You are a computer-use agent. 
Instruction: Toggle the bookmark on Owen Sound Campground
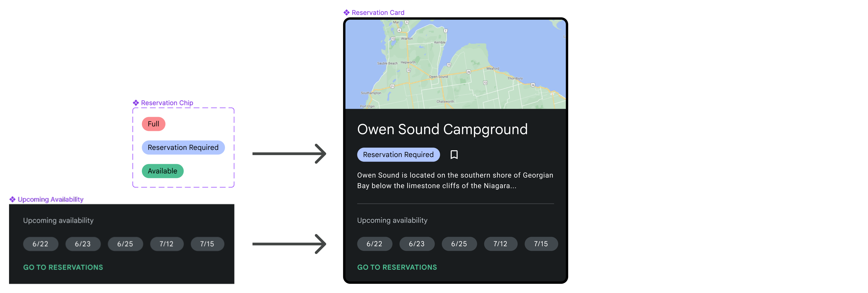[453, 154]
